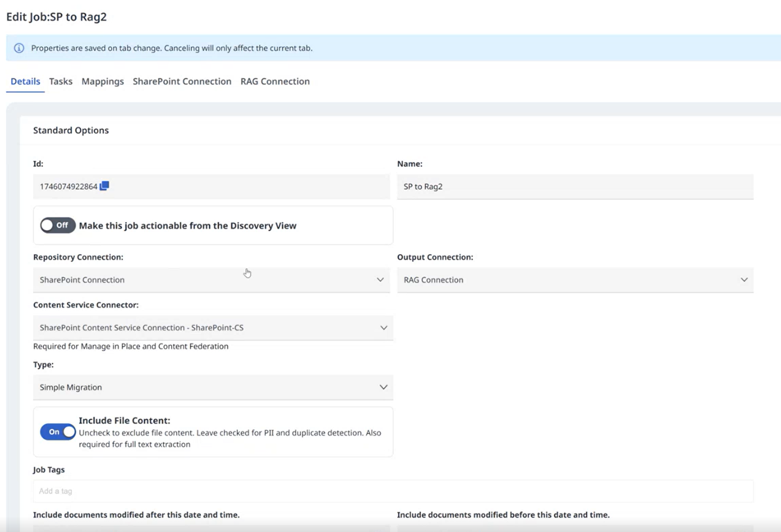Image resolution: width=781 pixels, height=532 pixels.
Task: Select the Details tab
Action: (25, 81)
